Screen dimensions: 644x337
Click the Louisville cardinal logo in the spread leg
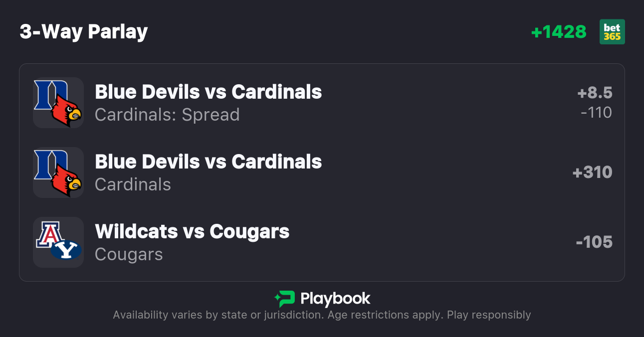coord(67,112)
